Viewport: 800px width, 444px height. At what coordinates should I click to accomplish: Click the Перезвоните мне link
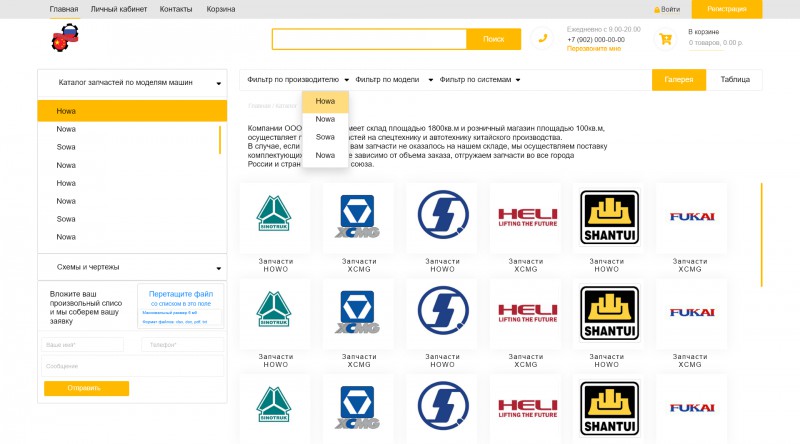(593, 48)
